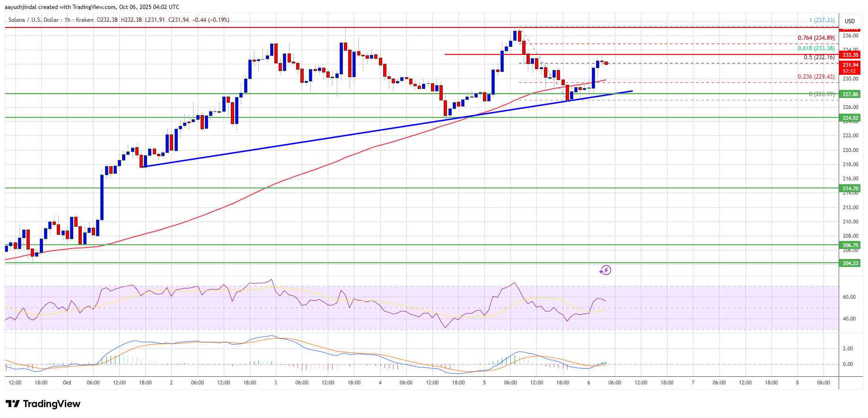This screenshot has width=868, height=418.
Task: Click the Fibonacci 0.764 (234.89) label
Action: (x=816, y=38)
